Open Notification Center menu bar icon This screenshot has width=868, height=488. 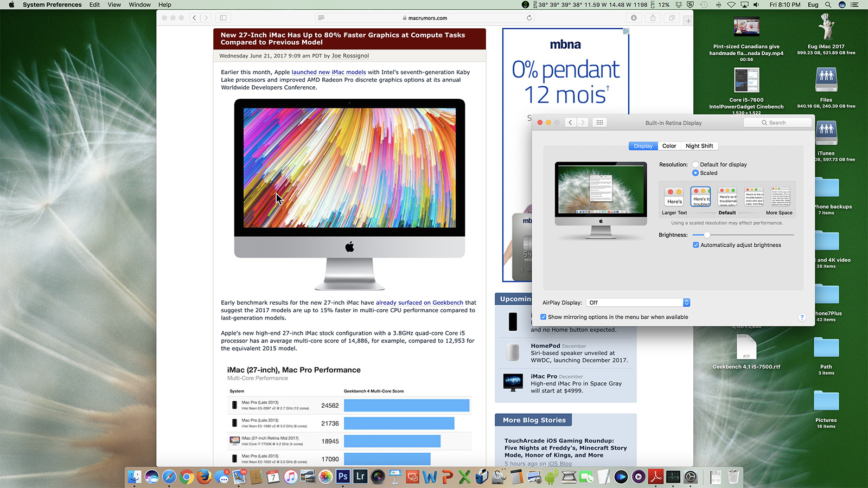tap(855, 4)
